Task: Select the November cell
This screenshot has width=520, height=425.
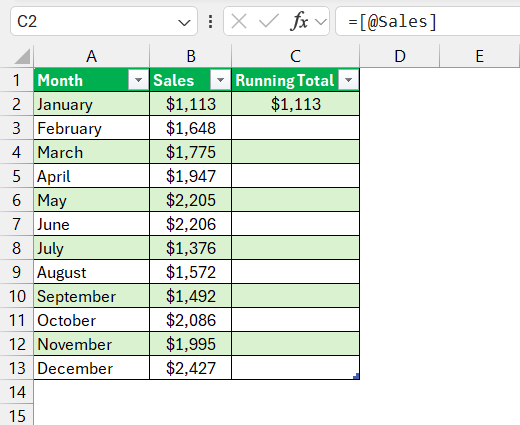Action: tap(92, 344)
